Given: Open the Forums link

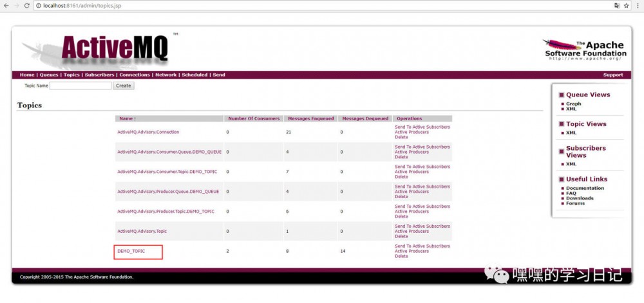Looking at the screenshot, I should [575, 203].
